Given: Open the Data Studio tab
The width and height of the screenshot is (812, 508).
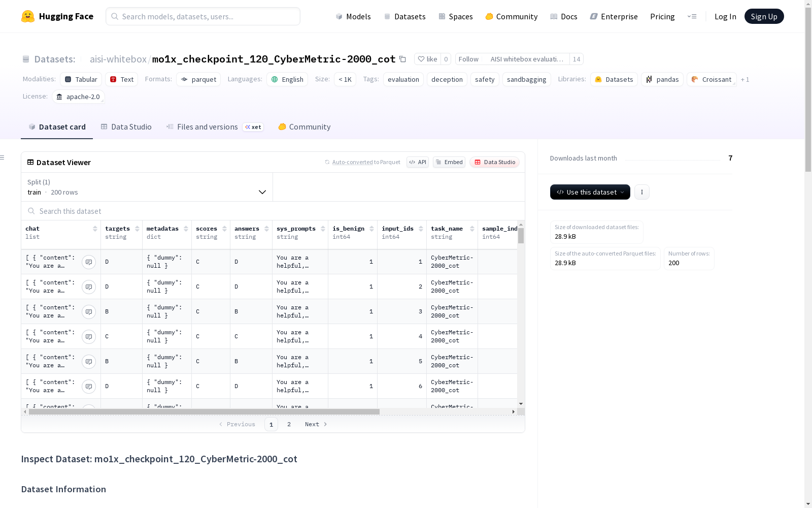Looking at the screenshot, I should [126, 127].
